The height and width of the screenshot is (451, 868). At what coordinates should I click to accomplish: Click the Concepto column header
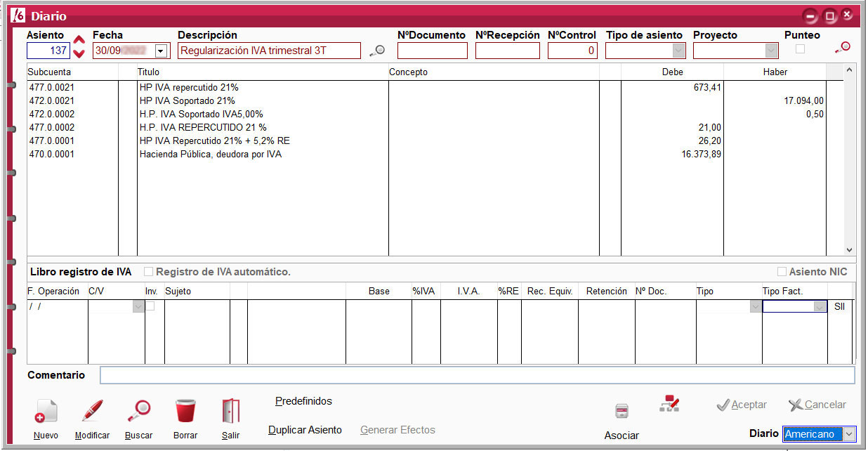494,72
